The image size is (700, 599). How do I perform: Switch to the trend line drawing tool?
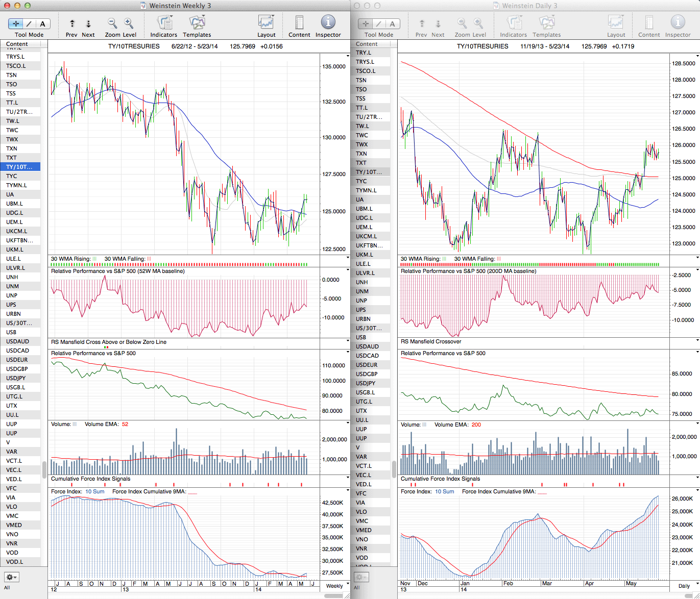[29, 23]
